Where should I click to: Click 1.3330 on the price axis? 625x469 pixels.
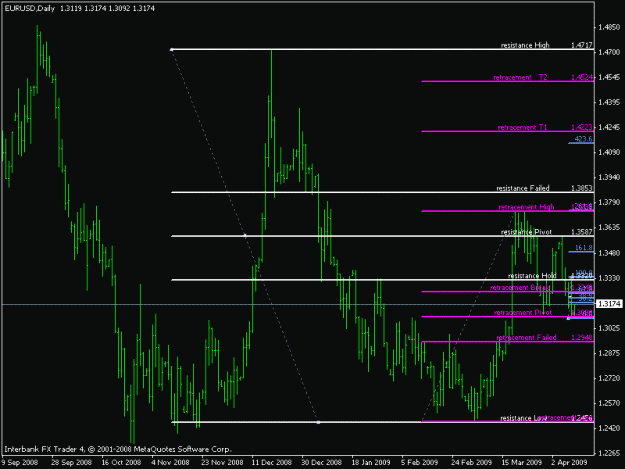(x=609, y=278)
